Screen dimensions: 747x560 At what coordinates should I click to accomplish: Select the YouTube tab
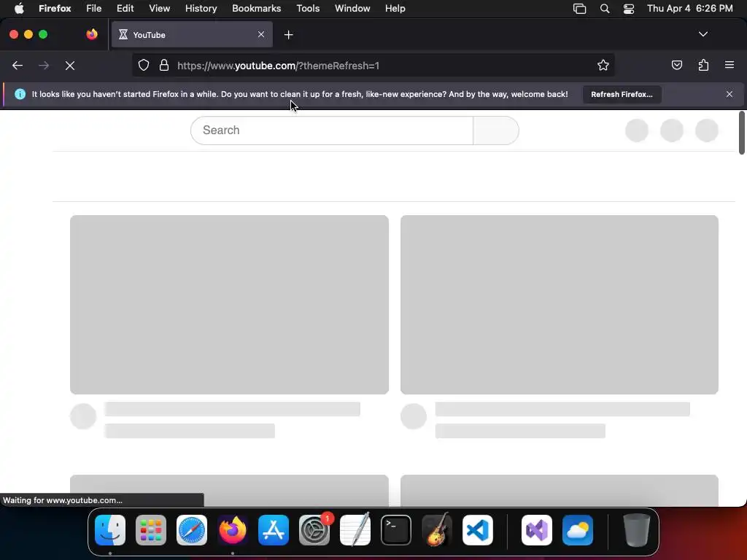(192, 35)
